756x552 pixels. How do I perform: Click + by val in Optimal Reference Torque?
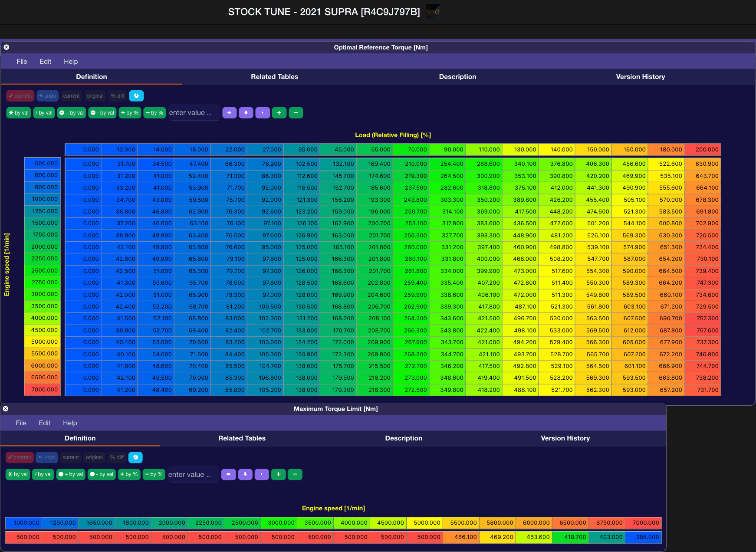[x=71, y=113]
